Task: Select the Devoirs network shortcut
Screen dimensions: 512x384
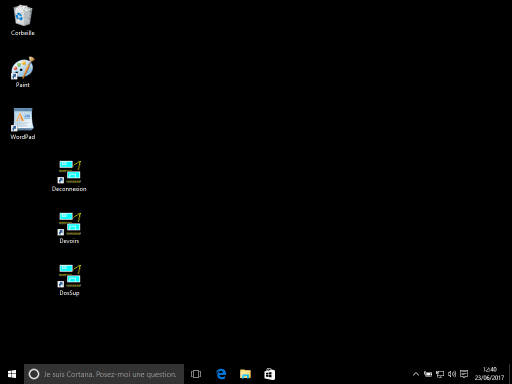Action: (69, 228)
